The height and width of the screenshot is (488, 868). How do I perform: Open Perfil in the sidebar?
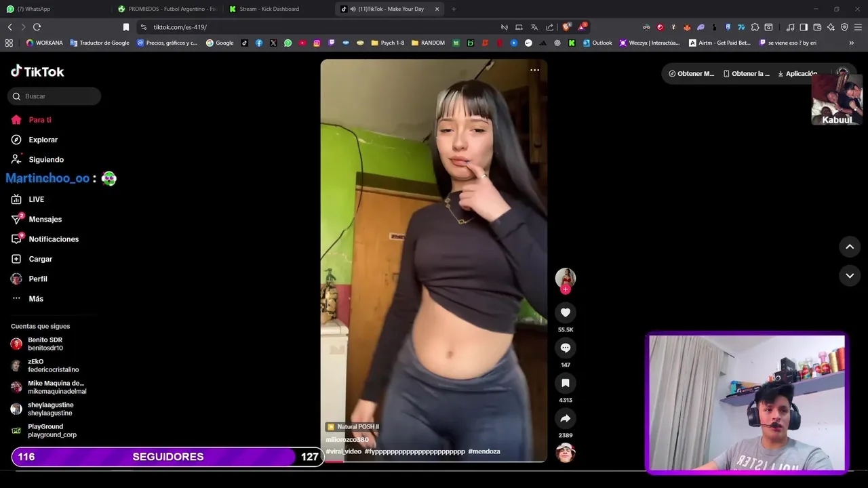(x=29, y=279)
